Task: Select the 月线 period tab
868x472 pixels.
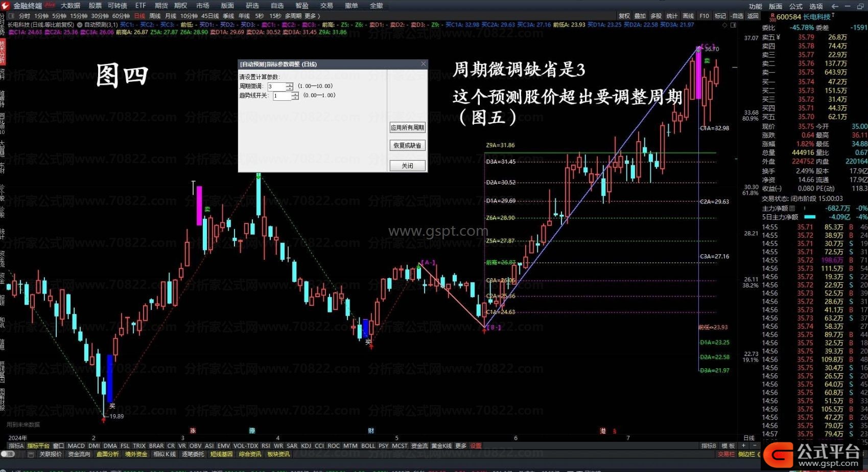Action: pyautogui.click(x=171, y=16)
